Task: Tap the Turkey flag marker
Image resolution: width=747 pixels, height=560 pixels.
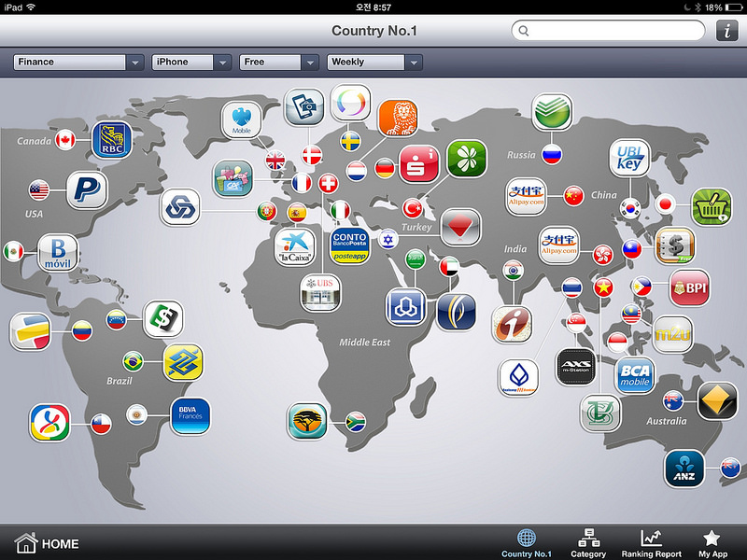Action: pyautogui.click(x=413, y=208)
